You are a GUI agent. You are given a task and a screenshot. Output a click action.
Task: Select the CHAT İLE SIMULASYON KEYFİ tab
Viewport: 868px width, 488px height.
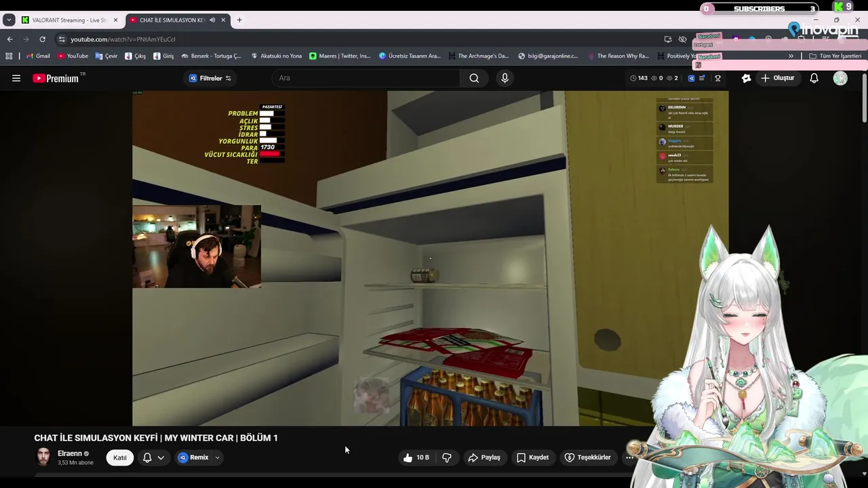178,20
